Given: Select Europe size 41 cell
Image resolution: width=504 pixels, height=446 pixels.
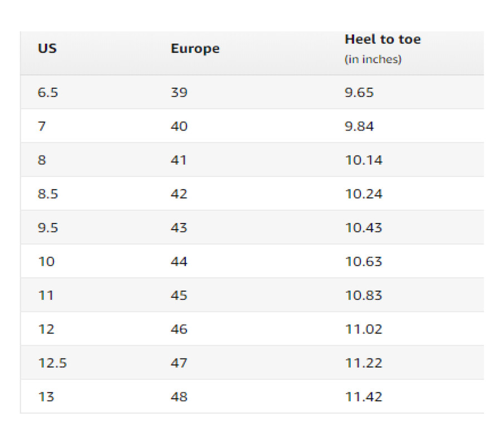Looking at the screenshot, I should [179, 161].
